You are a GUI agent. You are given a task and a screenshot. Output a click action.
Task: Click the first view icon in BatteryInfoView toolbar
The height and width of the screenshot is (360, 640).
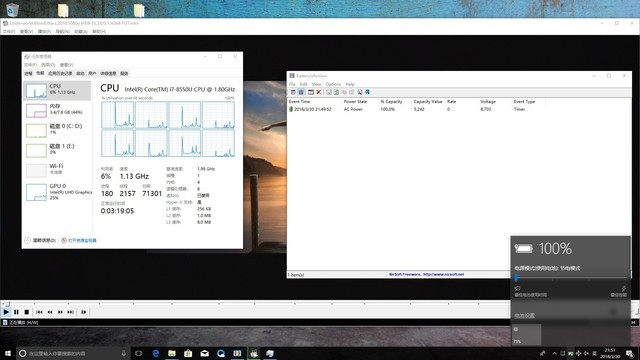click(293, 92)
